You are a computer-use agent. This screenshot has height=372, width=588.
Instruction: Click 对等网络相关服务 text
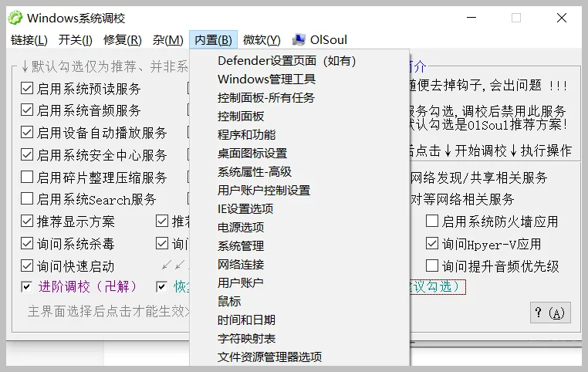pyautogui.click(x=462, y=199)
